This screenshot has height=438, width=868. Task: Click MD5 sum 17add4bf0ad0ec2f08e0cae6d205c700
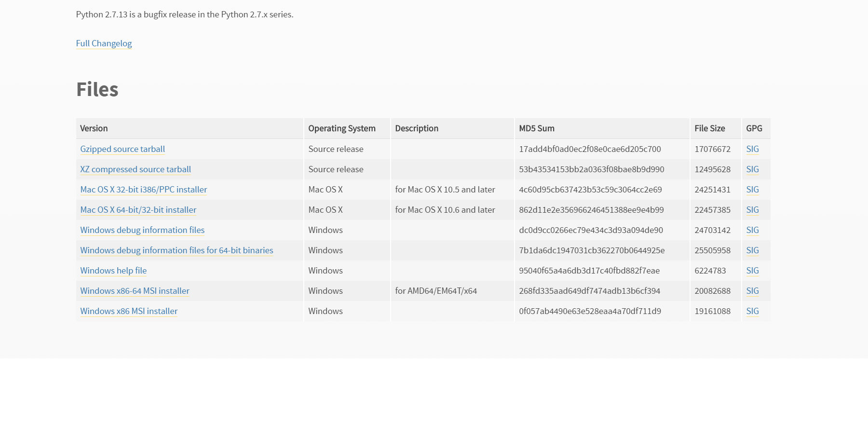pos(590,149)
